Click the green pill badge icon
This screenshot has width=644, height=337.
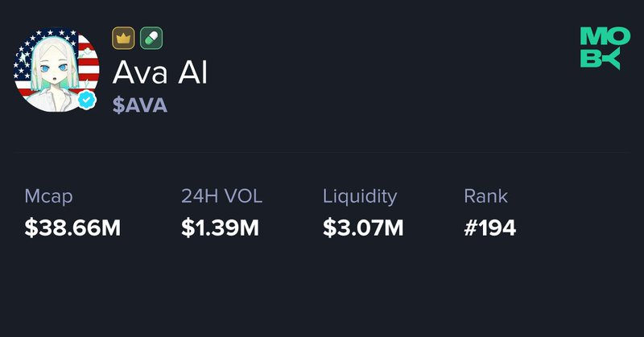151,38
